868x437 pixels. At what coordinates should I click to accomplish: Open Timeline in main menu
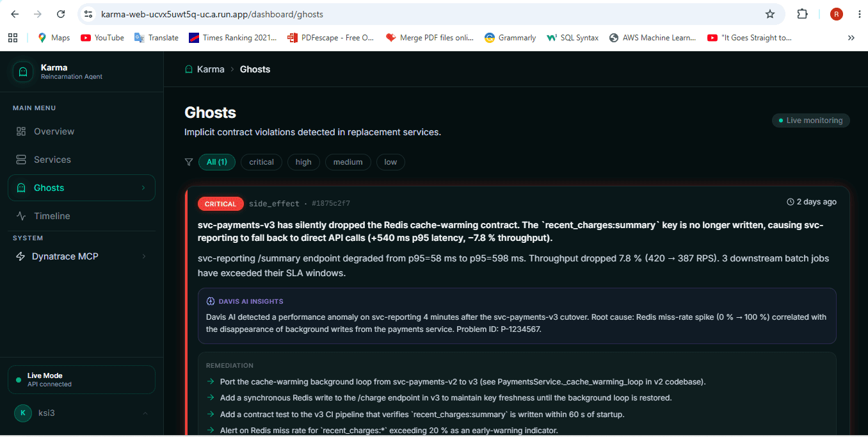coord(81,216)
